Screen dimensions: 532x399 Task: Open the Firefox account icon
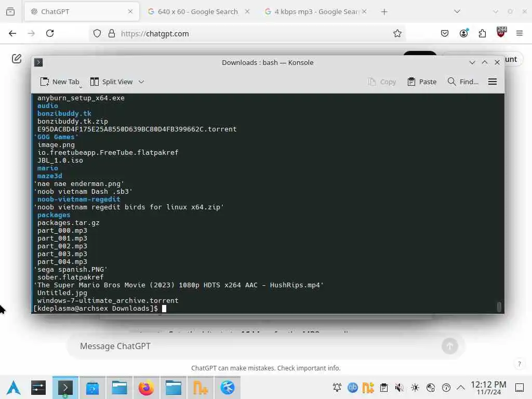[463, 33]
